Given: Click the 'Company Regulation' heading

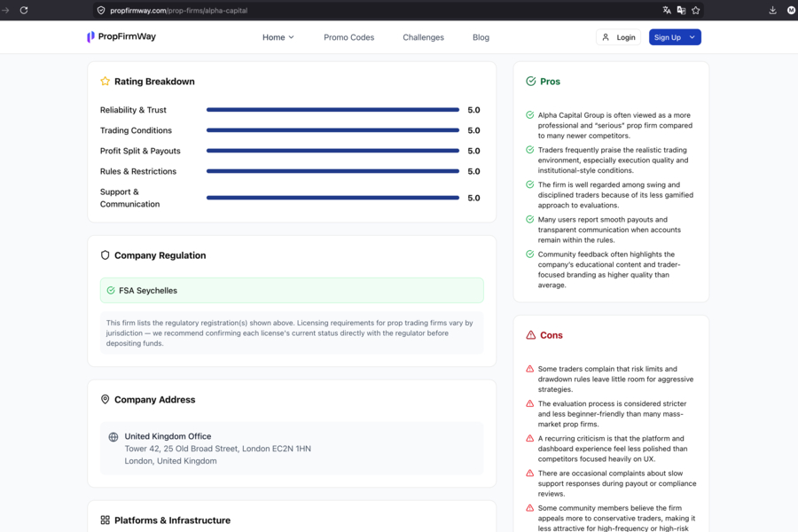Looking at the screenshot, I should tap(160, 255).
